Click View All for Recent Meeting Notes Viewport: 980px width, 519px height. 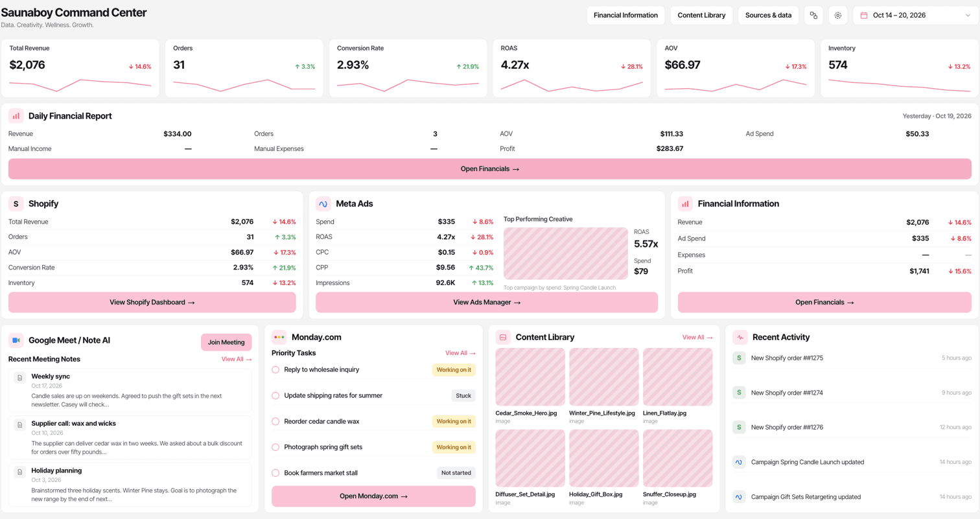pyautogui.click(x=237, y=359)
